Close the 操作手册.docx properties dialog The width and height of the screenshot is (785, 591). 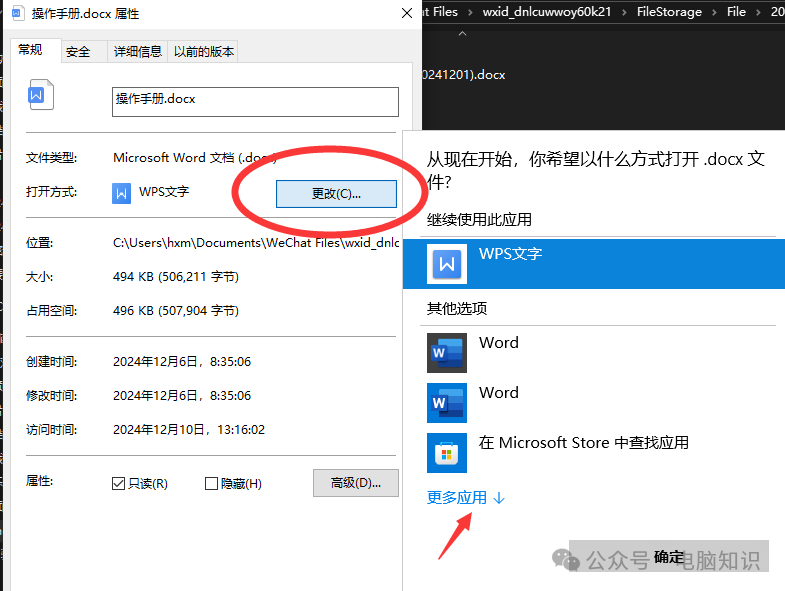407,13
